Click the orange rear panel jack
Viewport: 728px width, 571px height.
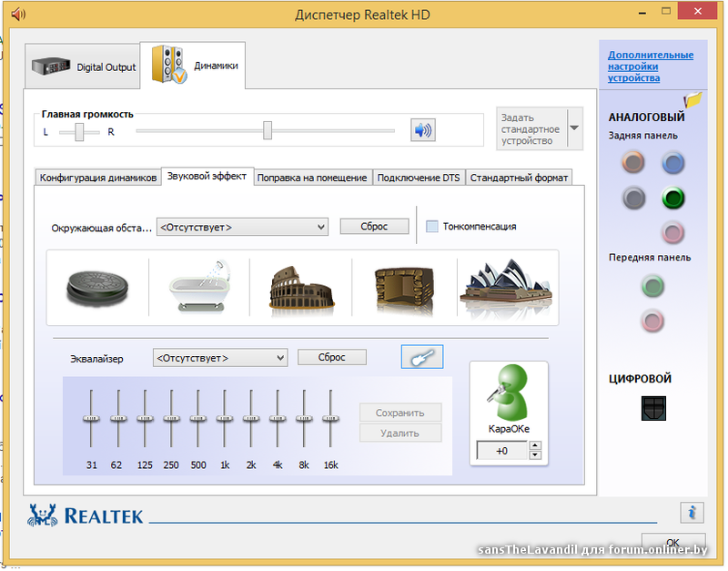[x=634, y=163]
